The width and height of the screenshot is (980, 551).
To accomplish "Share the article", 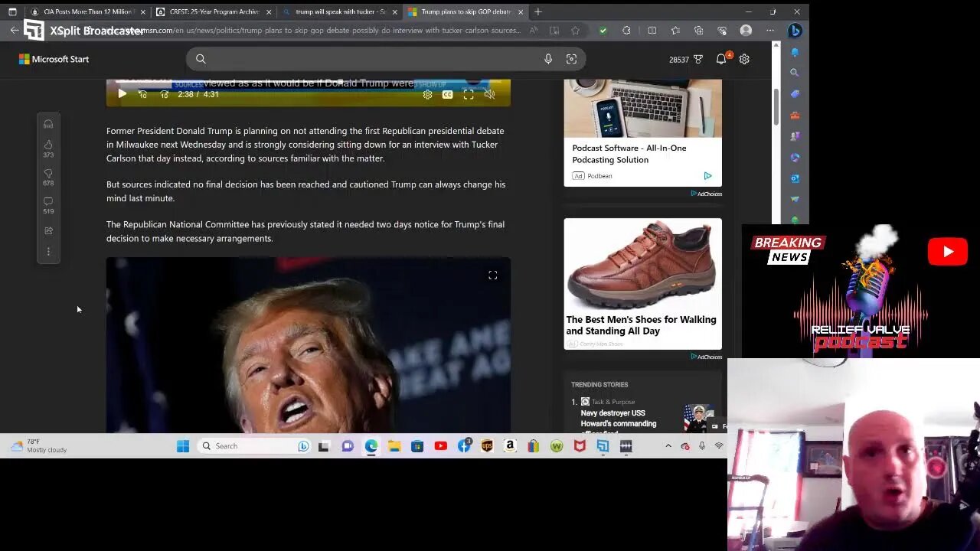I will 48,230.
